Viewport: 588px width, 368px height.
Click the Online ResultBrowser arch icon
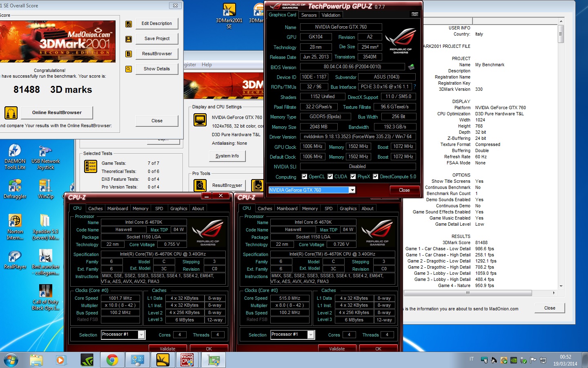pos(11,112)
